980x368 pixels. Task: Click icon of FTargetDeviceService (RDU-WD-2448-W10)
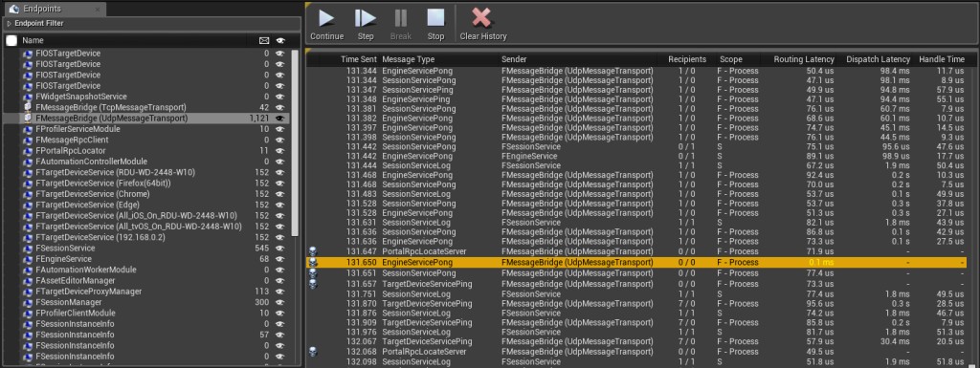click(x=28, y=172)
